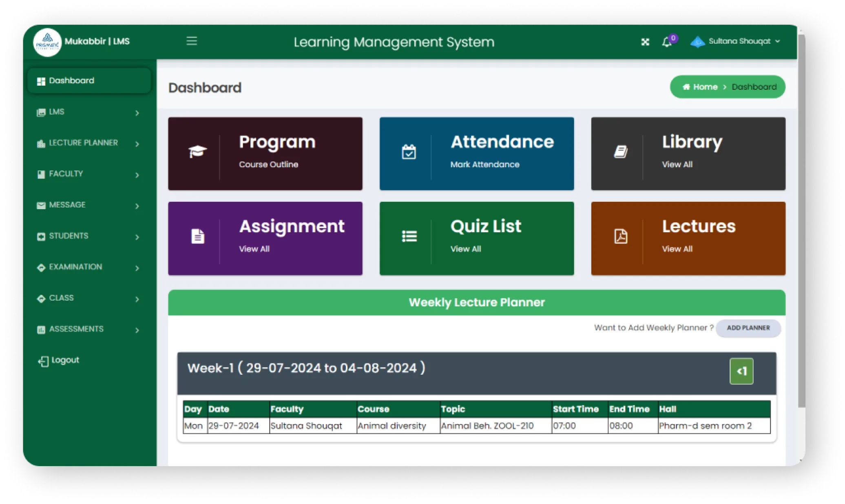Expand the LMS dropdown menu

tap(89, 112)
